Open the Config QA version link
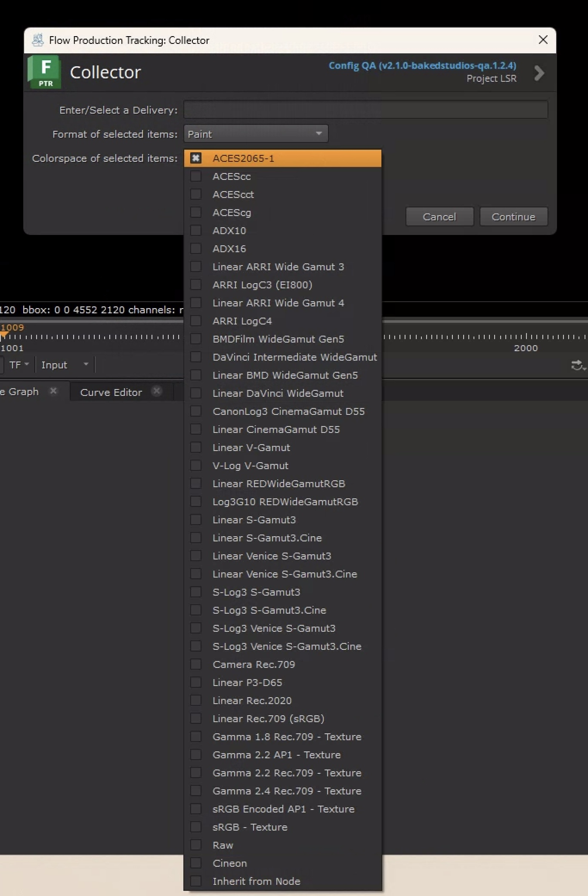The width and height of the screenshot is (588, 896). click(422, 65)
